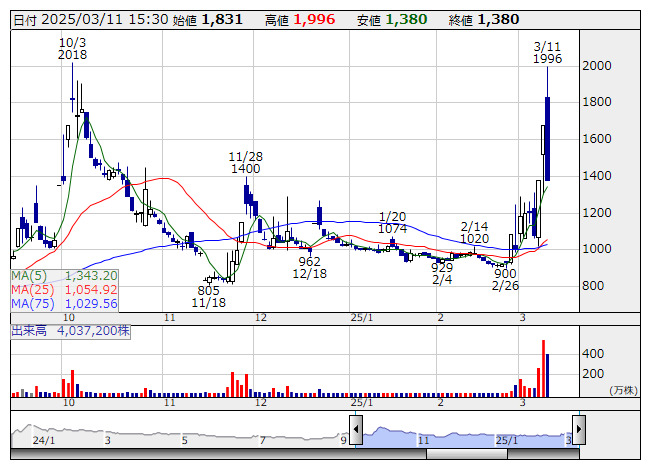This screenshot has width=653, height=470.
Task: Click the MA(75) value 1,029.56
Action: pos(91,303)
